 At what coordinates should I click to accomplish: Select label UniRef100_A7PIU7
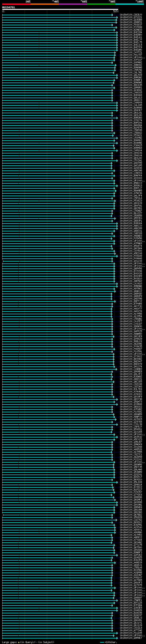[131, 60]
